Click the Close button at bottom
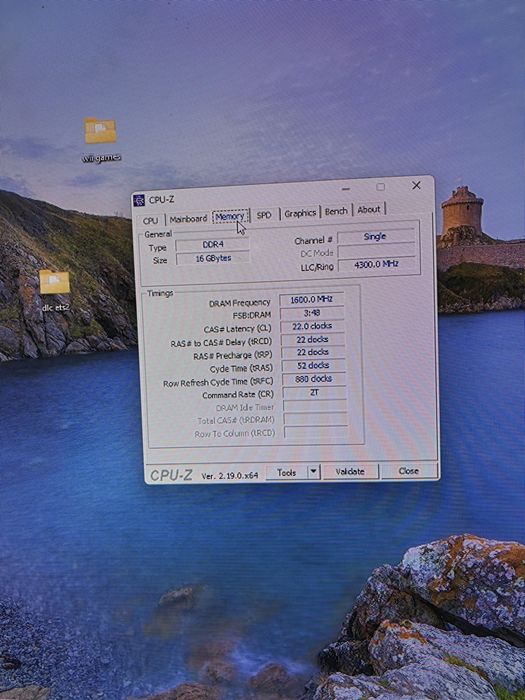 pos(408,471)
